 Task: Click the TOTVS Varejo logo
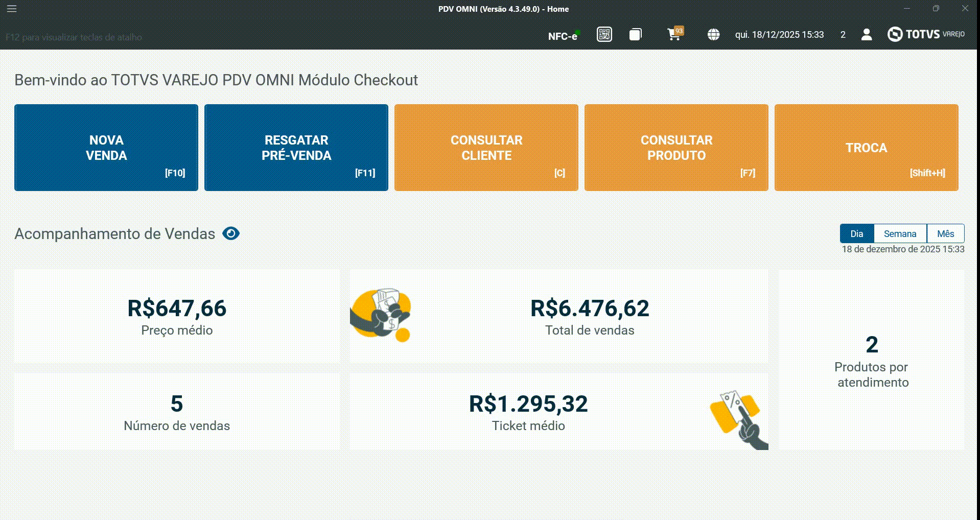[x=926, y=34]
